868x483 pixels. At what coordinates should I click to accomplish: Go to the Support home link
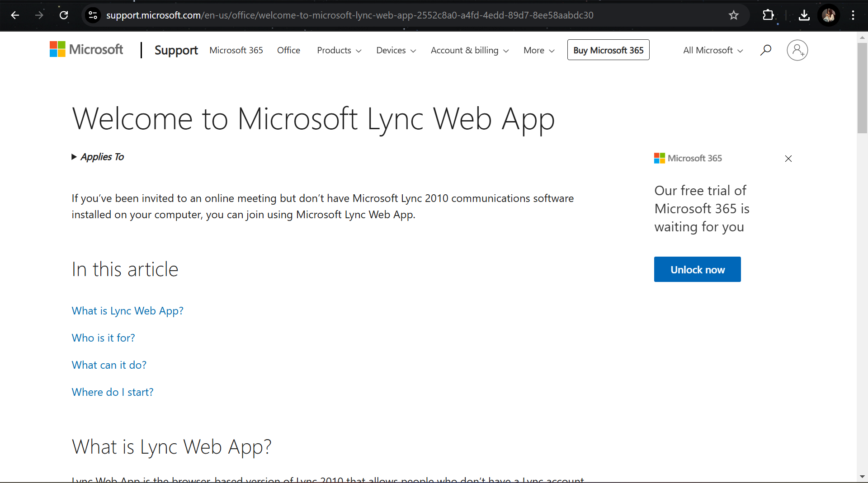176,50
